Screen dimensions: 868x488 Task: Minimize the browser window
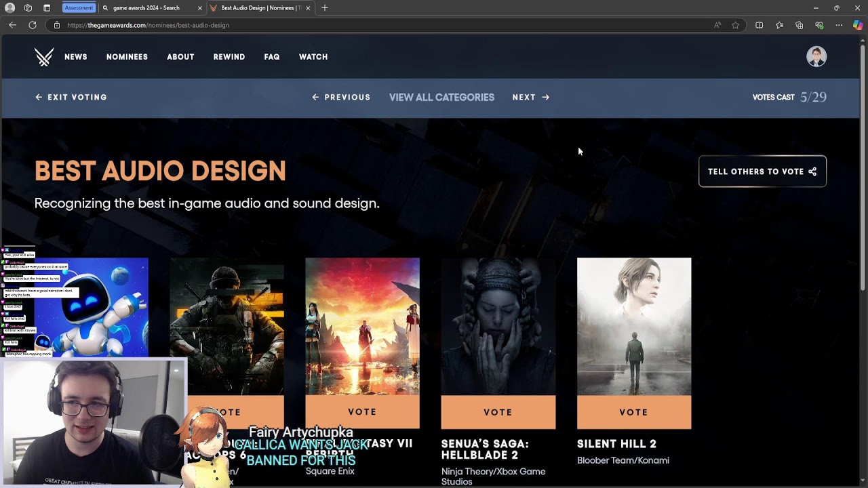(816, 8)
